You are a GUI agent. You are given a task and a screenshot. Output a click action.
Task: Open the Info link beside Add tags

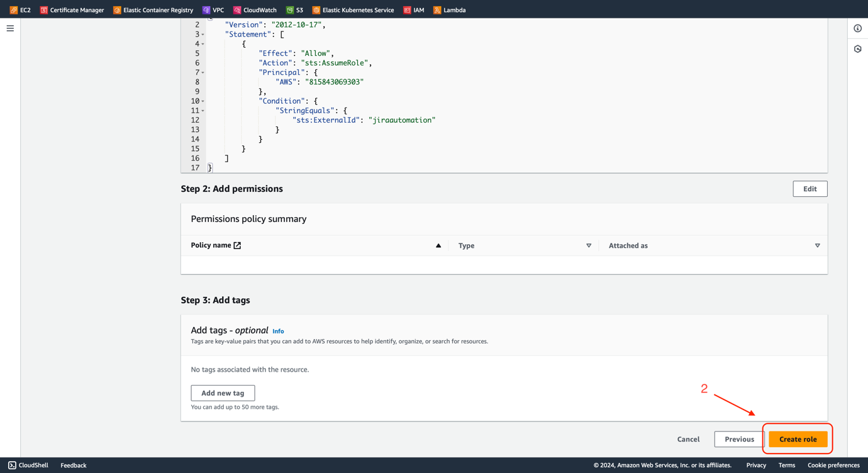(x=278, y=331)
